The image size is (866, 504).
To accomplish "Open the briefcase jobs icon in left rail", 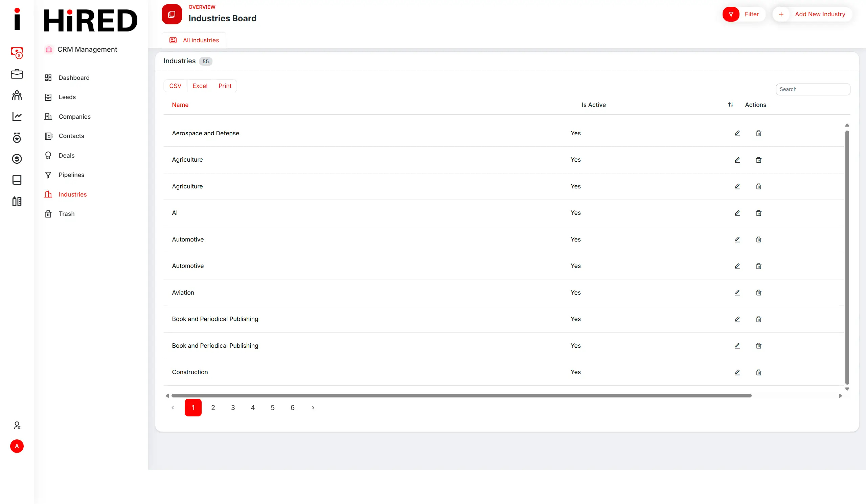I will pyautogui.click(x=17, y=74).
